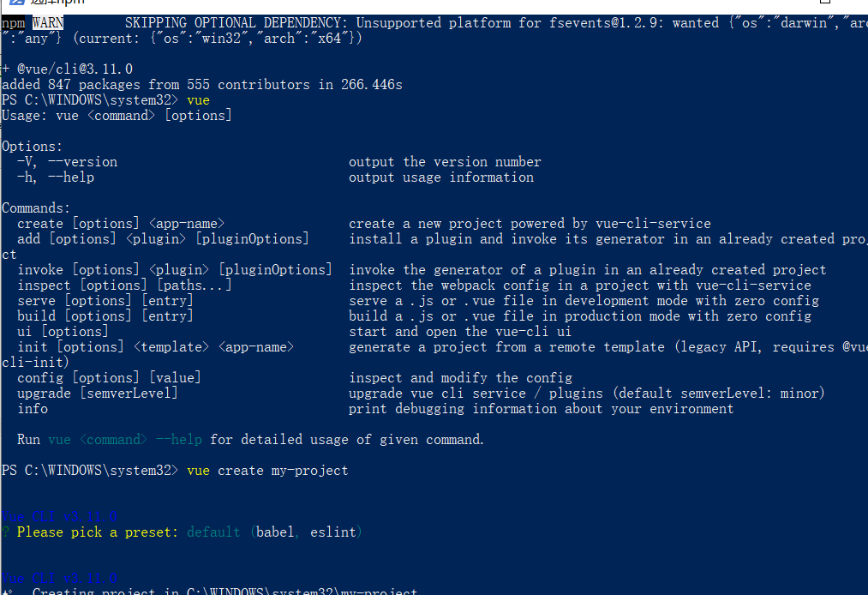Click the '-V, --version' option text
This screenshot has width=868, height=595.
click(67, 162)
